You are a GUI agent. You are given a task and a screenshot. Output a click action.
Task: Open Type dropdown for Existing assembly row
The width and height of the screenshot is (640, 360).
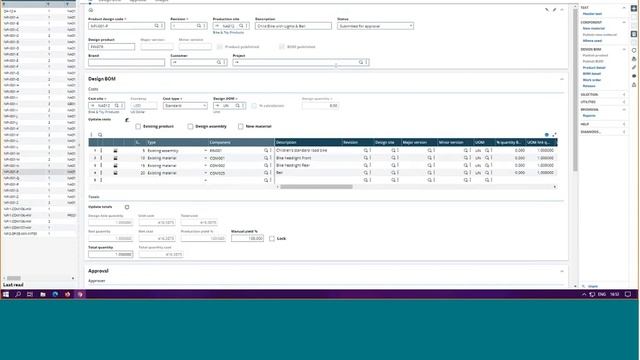pos(205,151)
